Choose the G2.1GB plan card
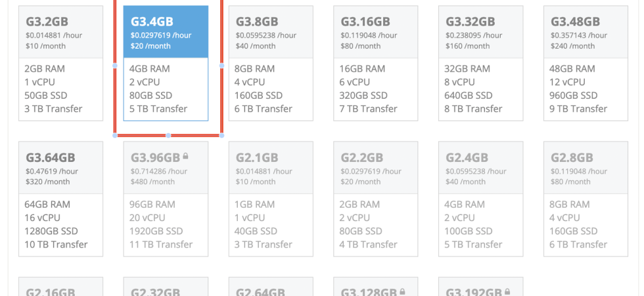This screenshot has width=644, height=296. point(271,199)
